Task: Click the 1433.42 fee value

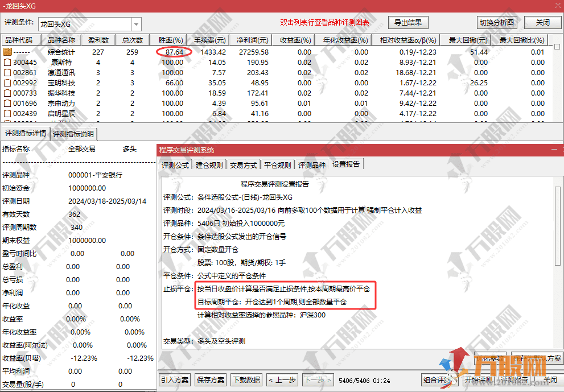Action: (213, 52)
